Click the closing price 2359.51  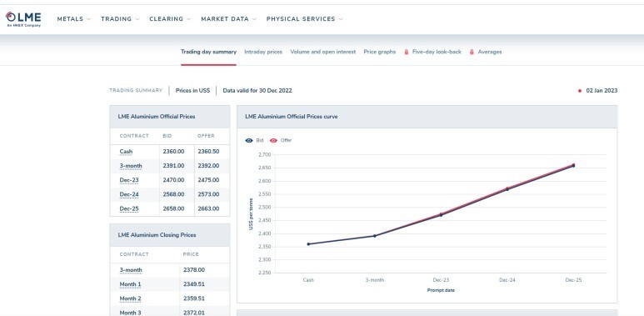pyautogui.click(x=194, y=298)
